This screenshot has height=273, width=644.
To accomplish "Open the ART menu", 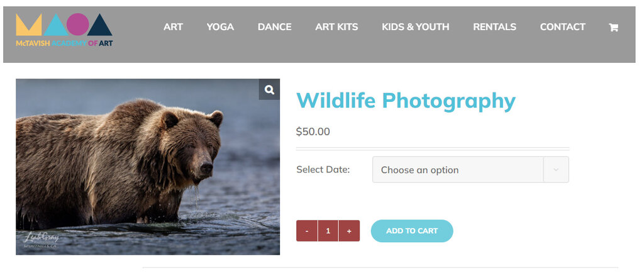I will (173, 27).
